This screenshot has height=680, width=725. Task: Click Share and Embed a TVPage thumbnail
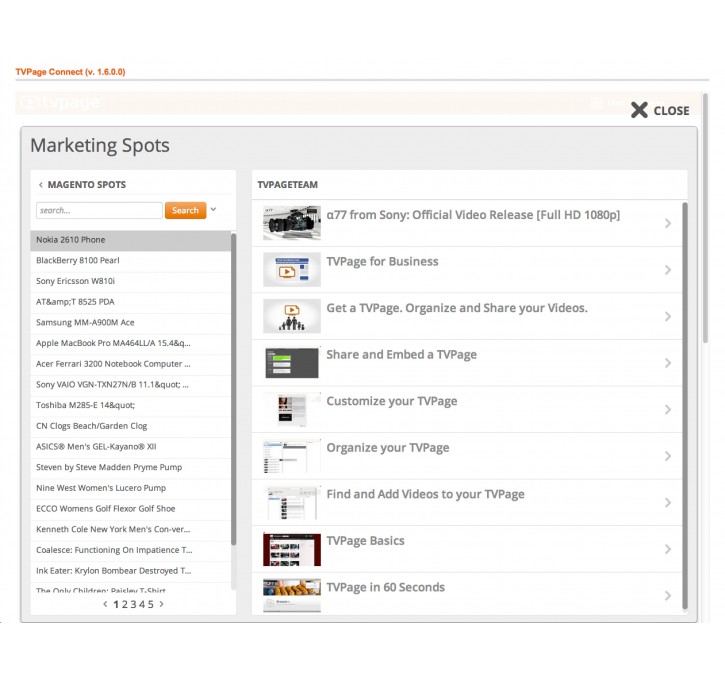click(292, 363)
